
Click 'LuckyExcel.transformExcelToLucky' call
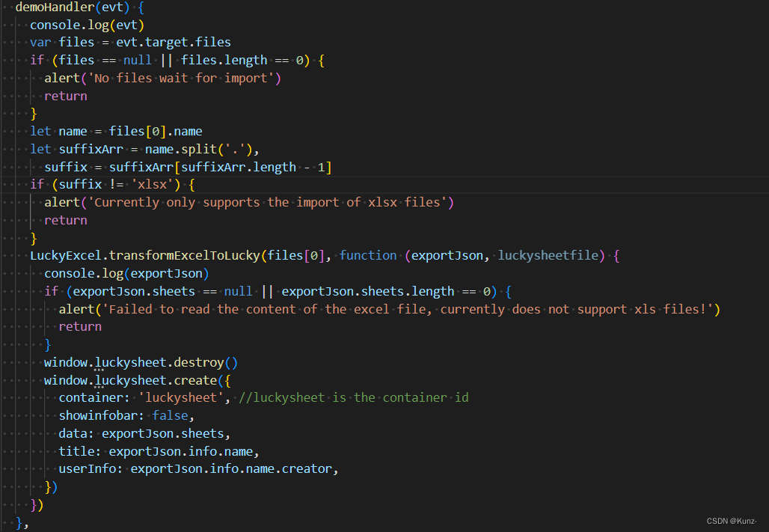(144, 256)
